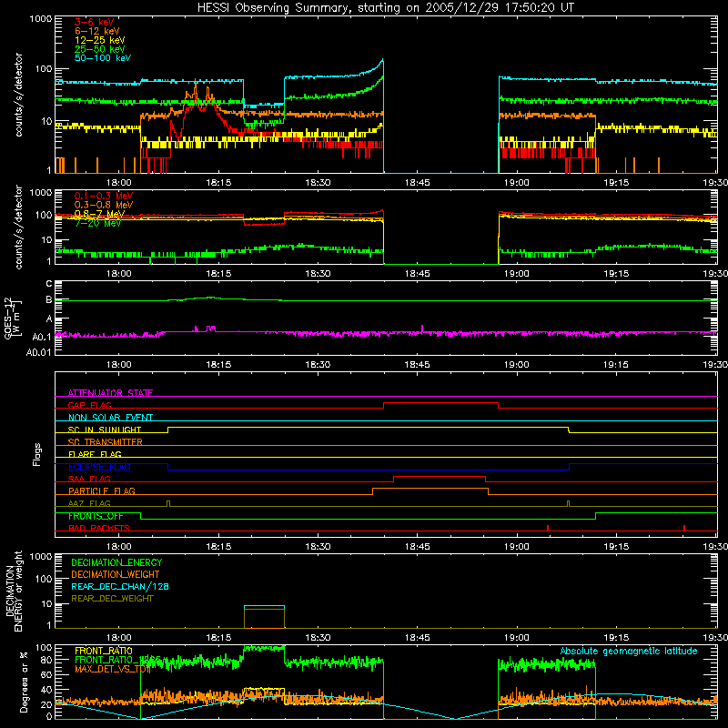Click the 19:00 tick below the keV panel
Screen dimensions: 728x728
516,183
